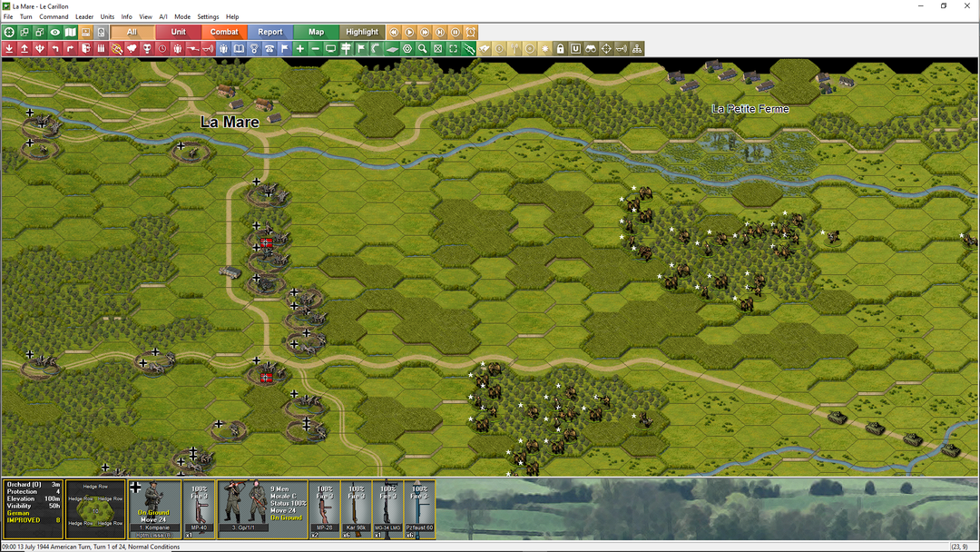The image size is (980, 552).
Task: Switch to the Combat toolbar tab
Action: click(x=224, y=32)
